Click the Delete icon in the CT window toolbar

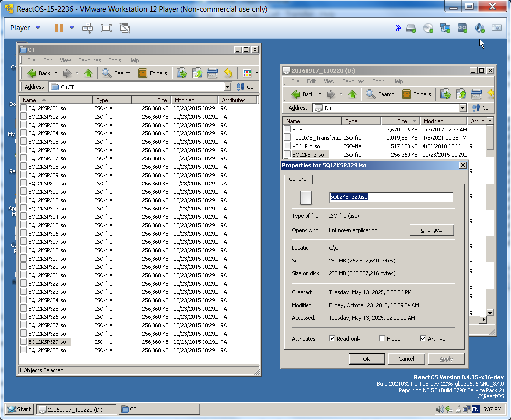(x=212, y=73)
